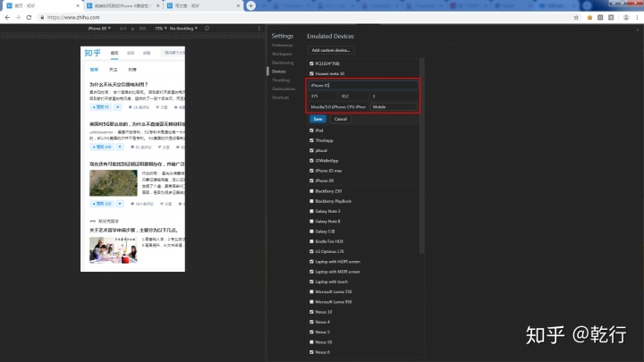Click the height field showing 812
Image resolution: width=644 pixels, height=362 pixels.
[354, 96]
